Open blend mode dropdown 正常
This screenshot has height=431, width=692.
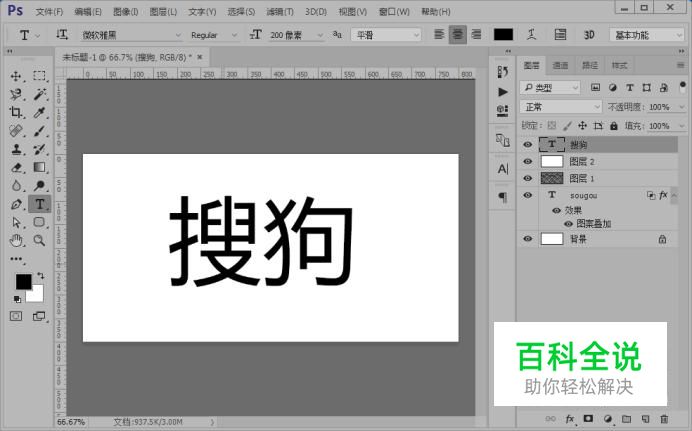tap(560, 107)
